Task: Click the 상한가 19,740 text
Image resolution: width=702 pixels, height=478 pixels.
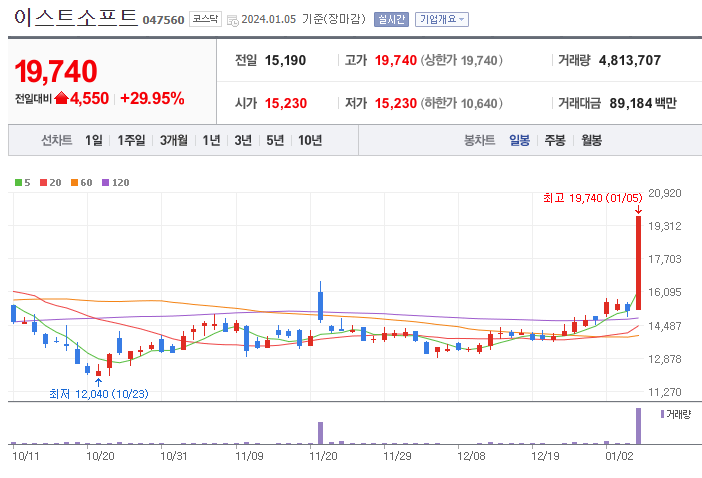Action: [x=461, y=60]
